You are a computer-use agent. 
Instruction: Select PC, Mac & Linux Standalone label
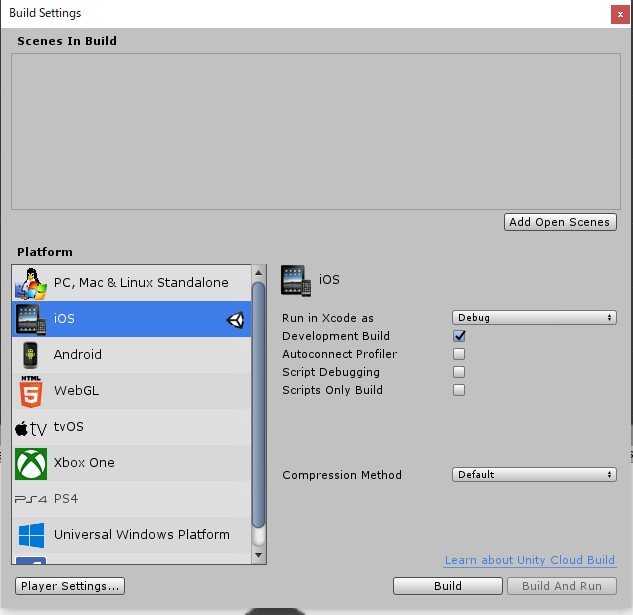(141, 283)
